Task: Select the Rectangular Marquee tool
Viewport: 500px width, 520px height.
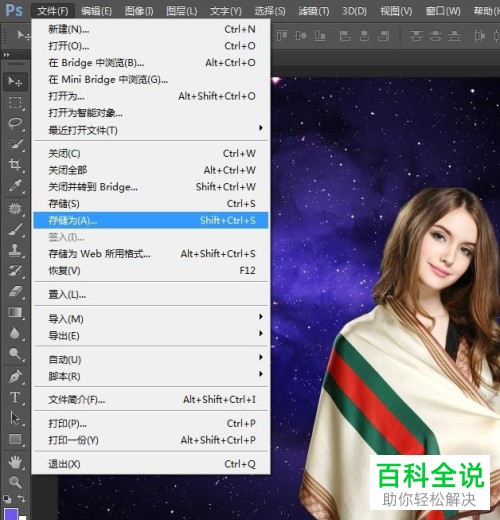Action: click(x=15, y=102)
